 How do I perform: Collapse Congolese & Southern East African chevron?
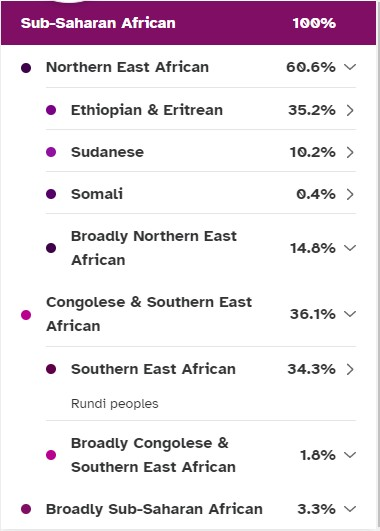350,314
